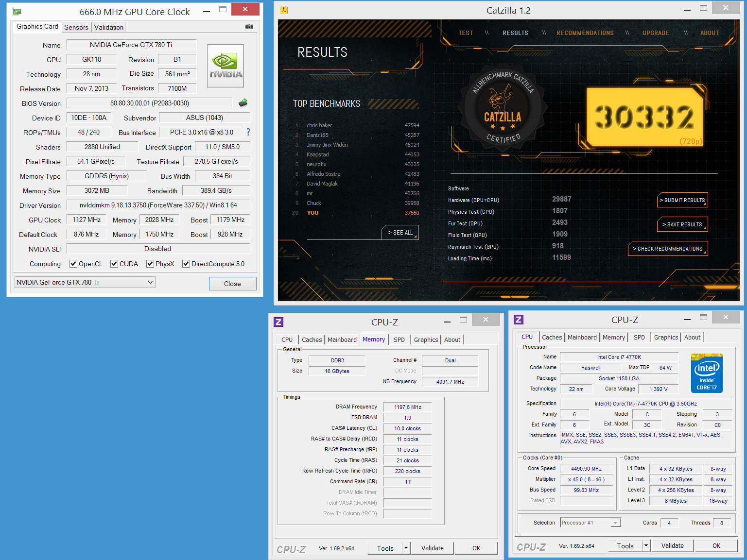Click the 30332 score display

(x=645, y=117)
